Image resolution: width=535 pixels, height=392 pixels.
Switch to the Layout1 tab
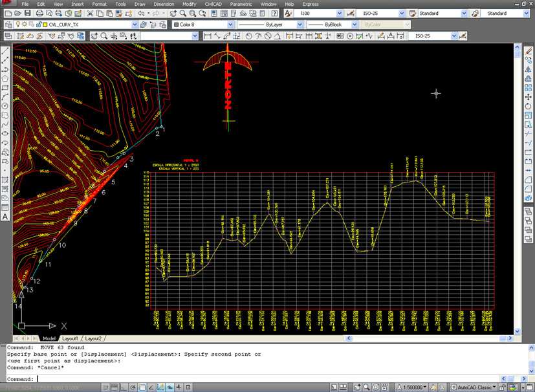pyautogui.click(x=69, y=338)
